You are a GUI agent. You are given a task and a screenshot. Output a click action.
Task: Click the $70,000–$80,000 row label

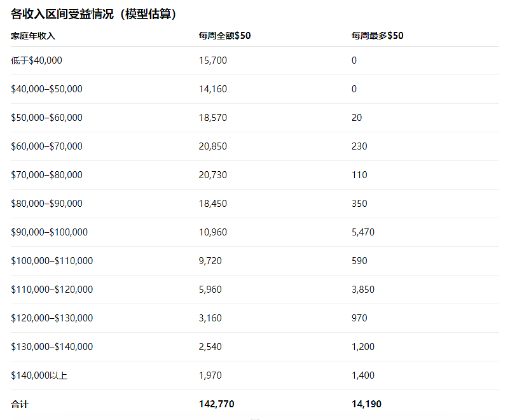(46, 175)
